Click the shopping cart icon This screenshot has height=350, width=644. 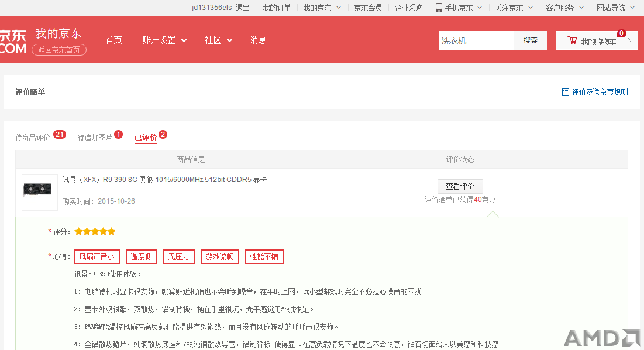tap(571, 40)
